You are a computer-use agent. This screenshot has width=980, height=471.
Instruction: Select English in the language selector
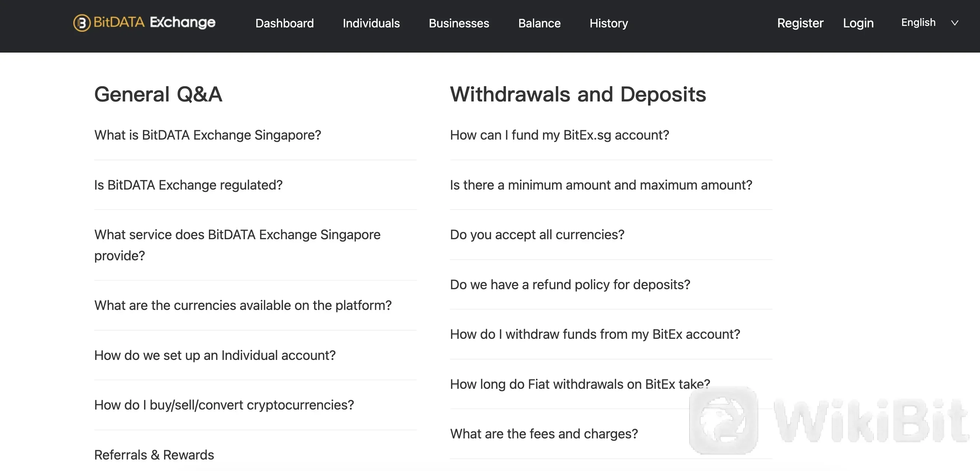918,23
